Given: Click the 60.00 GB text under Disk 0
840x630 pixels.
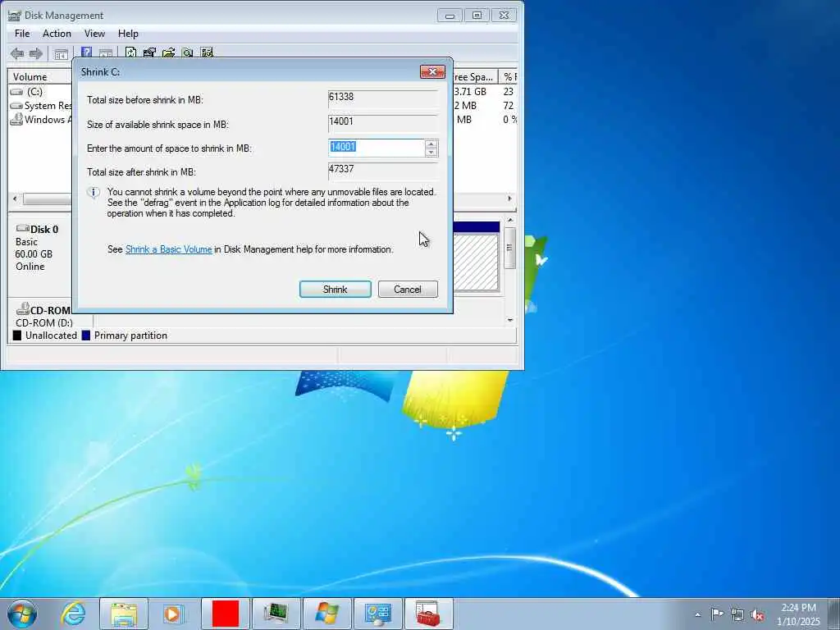Looking at the screenshot, I should point(34,254).
